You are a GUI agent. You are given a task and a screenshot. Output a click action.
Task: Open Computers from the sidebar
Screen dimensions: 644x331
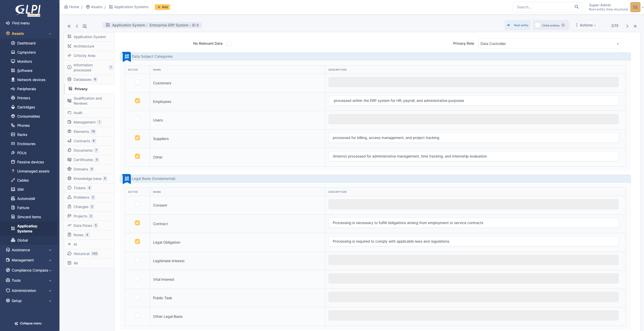click(26, 52)
